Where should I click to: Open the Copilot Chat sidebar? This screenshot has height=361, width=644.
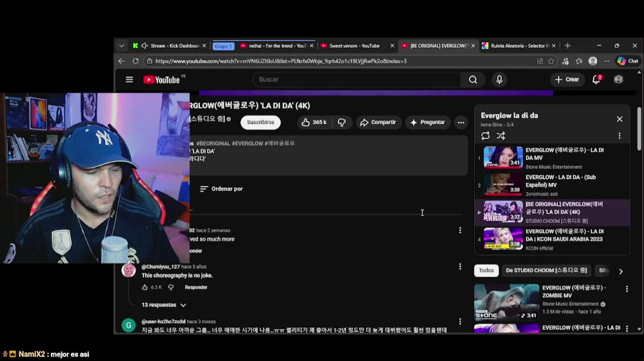627,61
